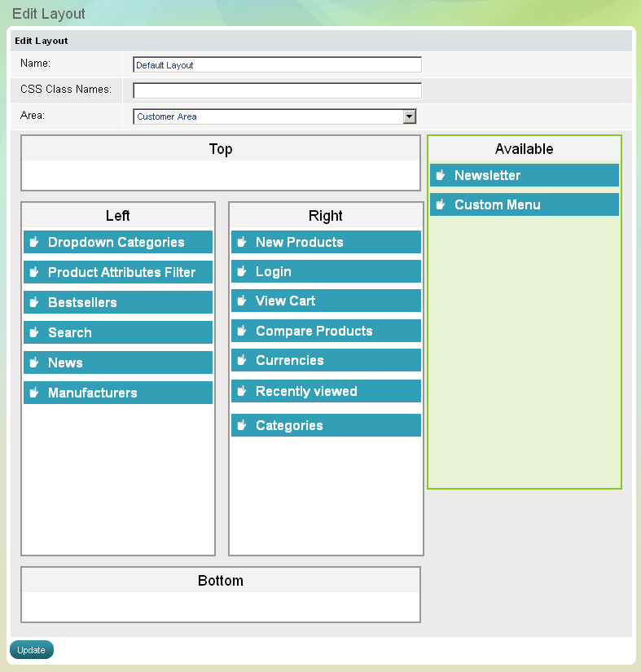Select the News block label
The image size is (641, 672).
65,362
